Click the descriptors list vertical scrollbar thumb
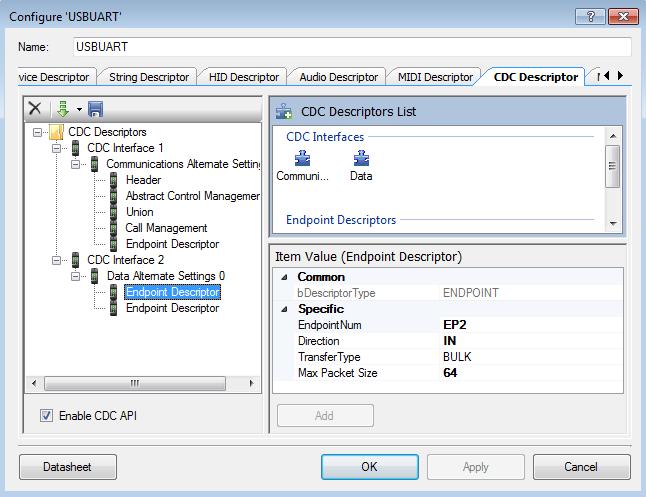The image size is (646, 497). [x=612, y=166]
